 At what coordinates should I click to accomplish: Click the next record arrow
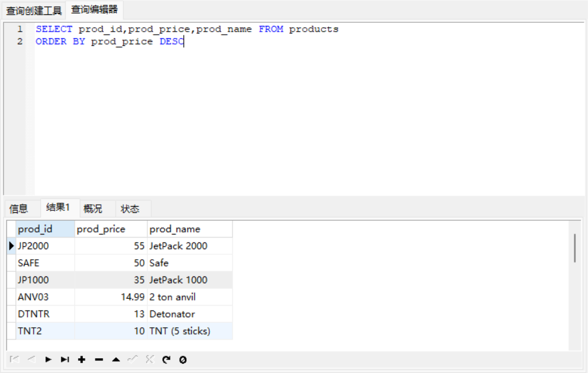[48, 359]
